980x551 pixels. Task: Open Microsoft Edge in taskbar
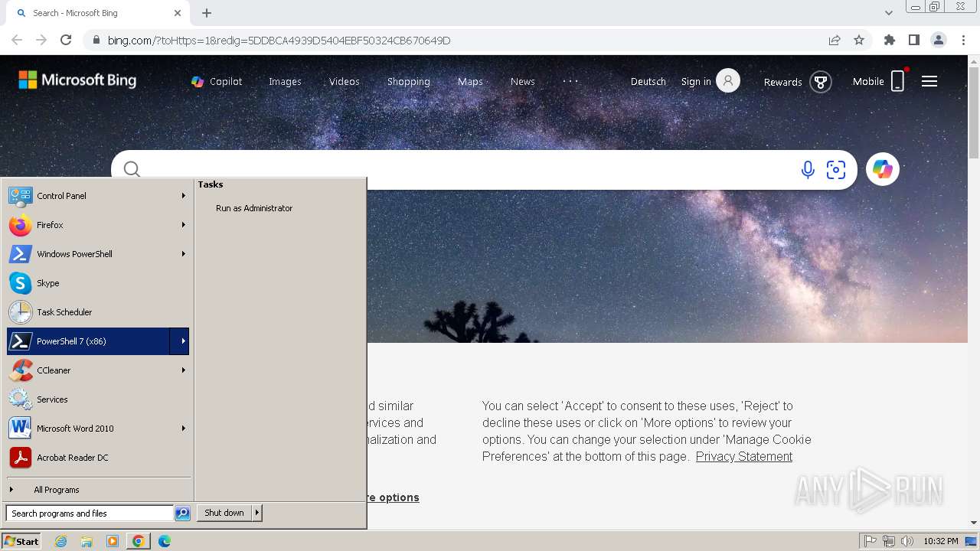click(165, 541)
